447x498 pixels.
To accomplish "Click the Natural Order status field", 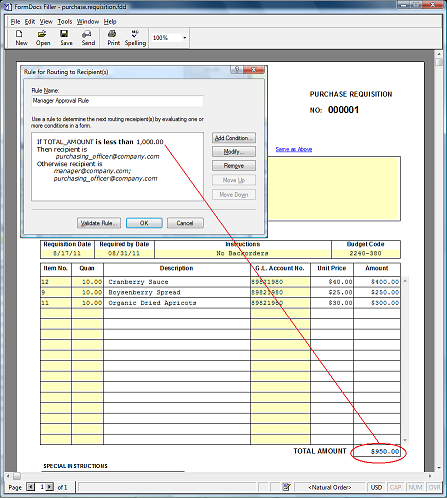I will coord(330,487).
